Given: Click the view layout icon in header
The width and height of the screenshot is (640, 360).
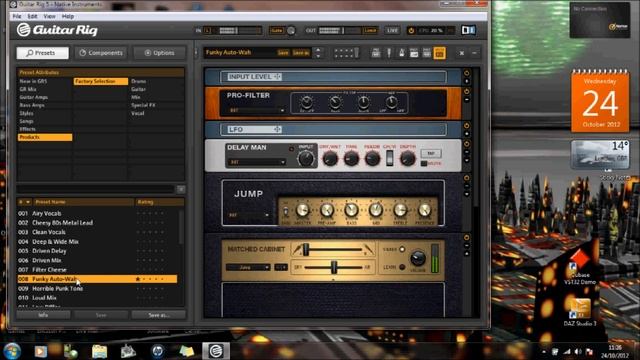Looking at the screenshot, I should (468, 30).
